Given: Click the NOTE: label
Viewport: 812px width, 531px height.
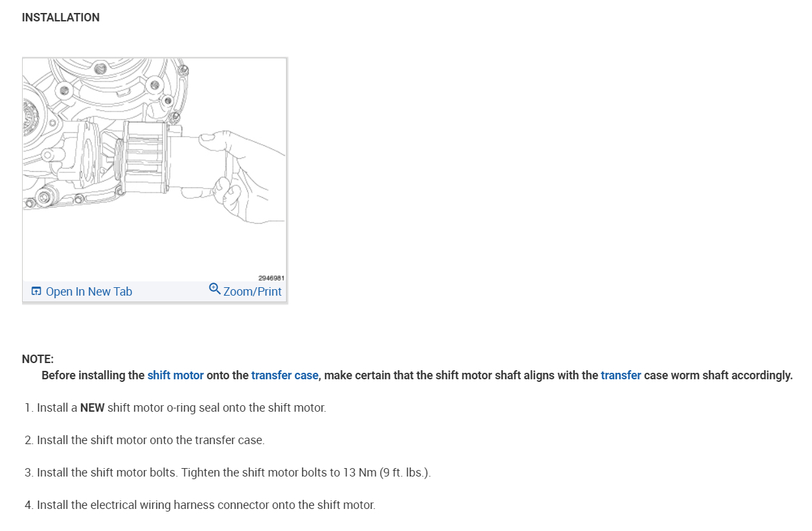Looking at the screenshot, I should (x=38, y=359).
